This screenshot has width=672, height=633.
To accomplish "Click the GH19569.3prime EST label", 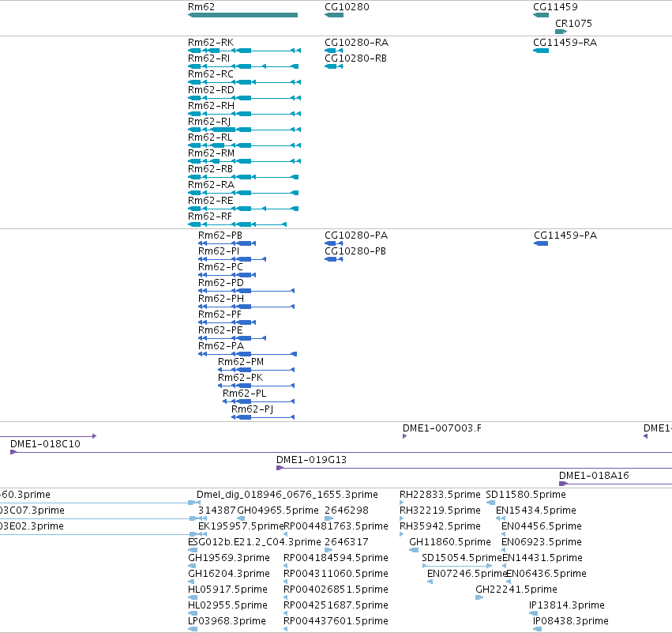I will (x=229, y=558).
